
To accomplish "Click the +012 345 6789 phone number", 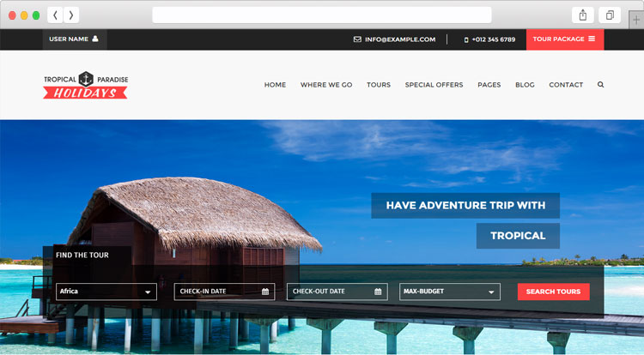I will coord(493,39).
